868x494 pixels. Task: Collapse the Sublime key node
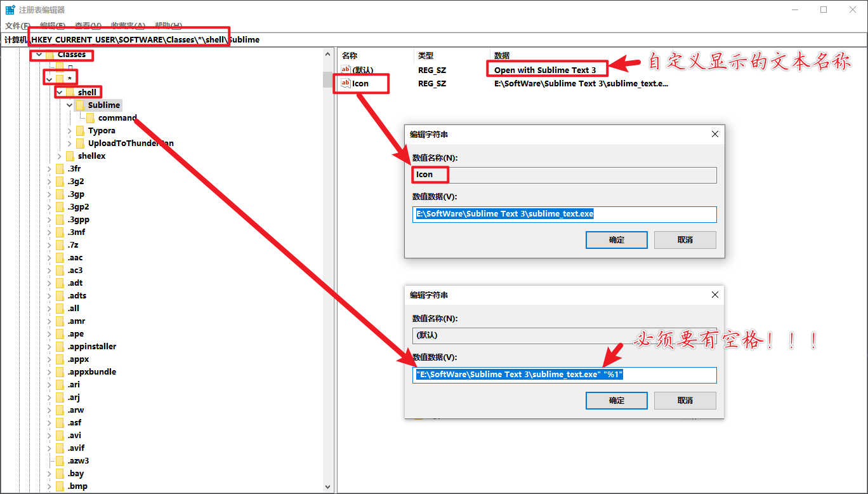coord(70,105)
